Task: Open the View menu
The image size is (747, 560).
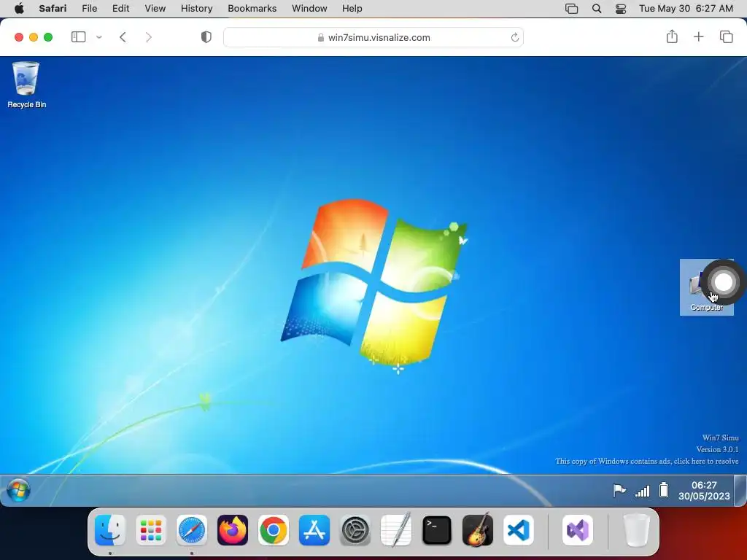Action: [155, 8]
